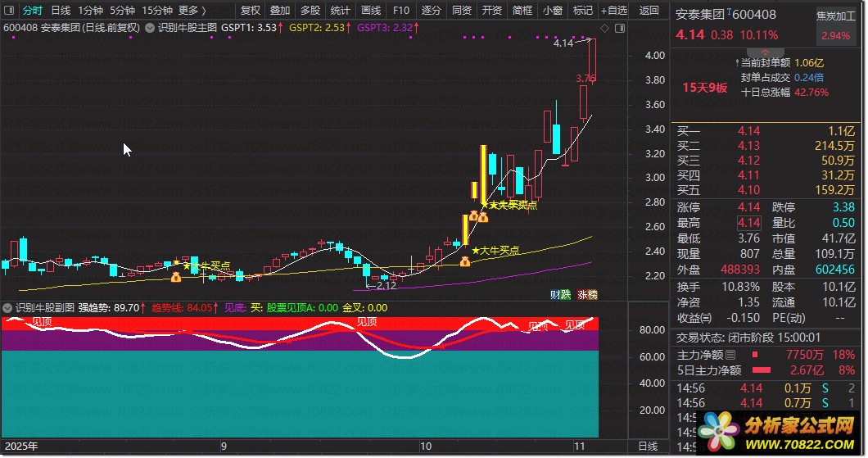
Task: Click the October 大牛买点 star label
Action: coord(495,251)
